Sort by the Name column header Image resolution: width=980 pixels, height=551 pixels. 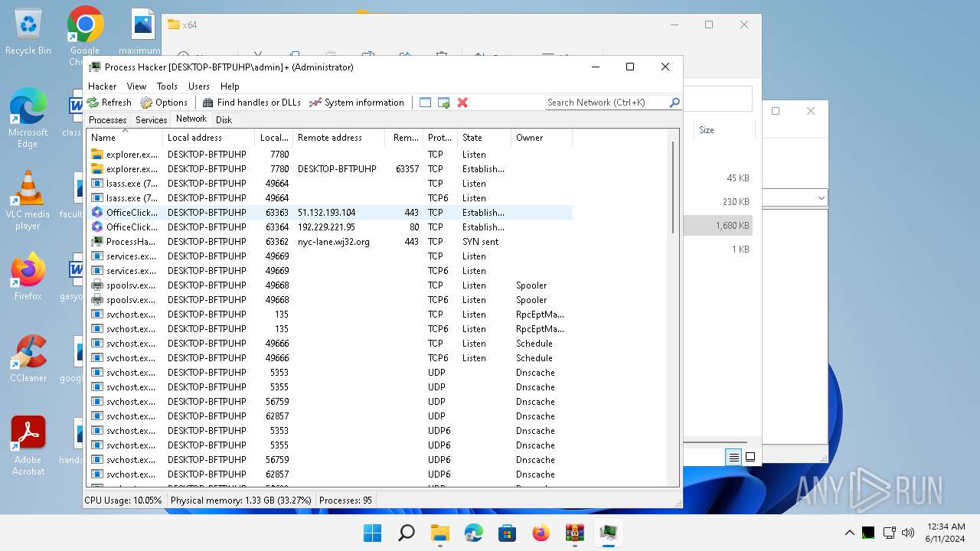tap(125, 138)
